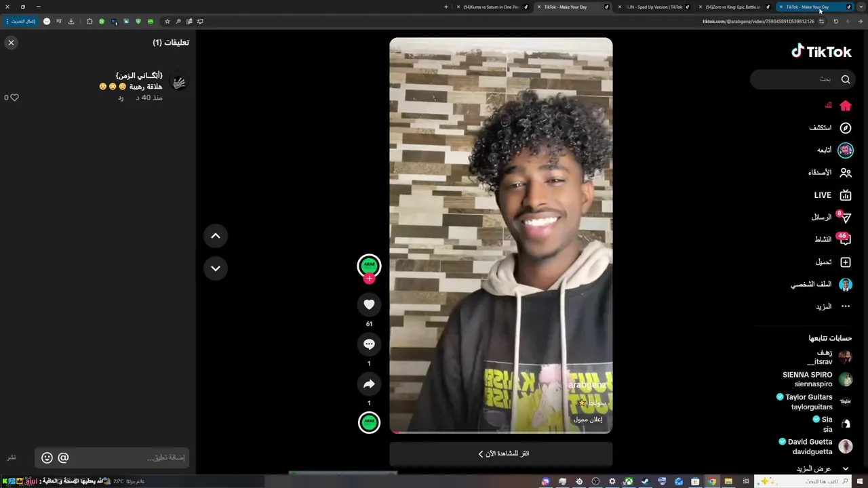Click the zoom magnifier icon in address bar
Viewport: 868px width, 488px height.
(178, 21)
